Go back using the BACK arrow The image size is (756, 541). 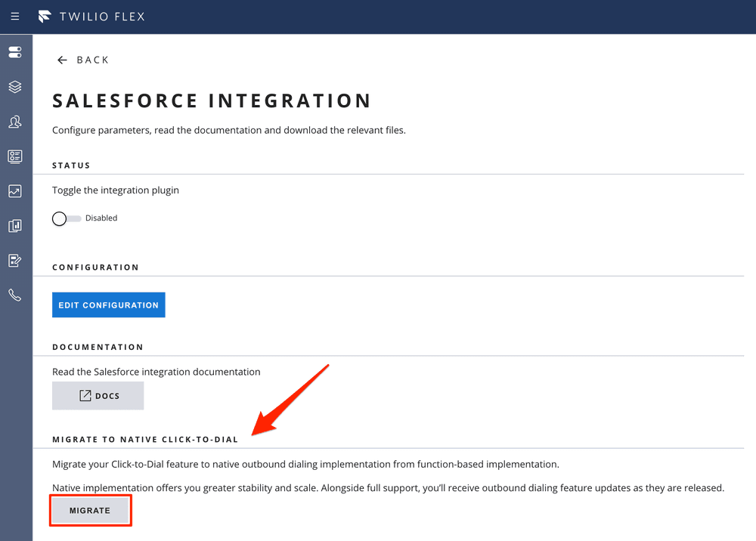tap(83, 59)
